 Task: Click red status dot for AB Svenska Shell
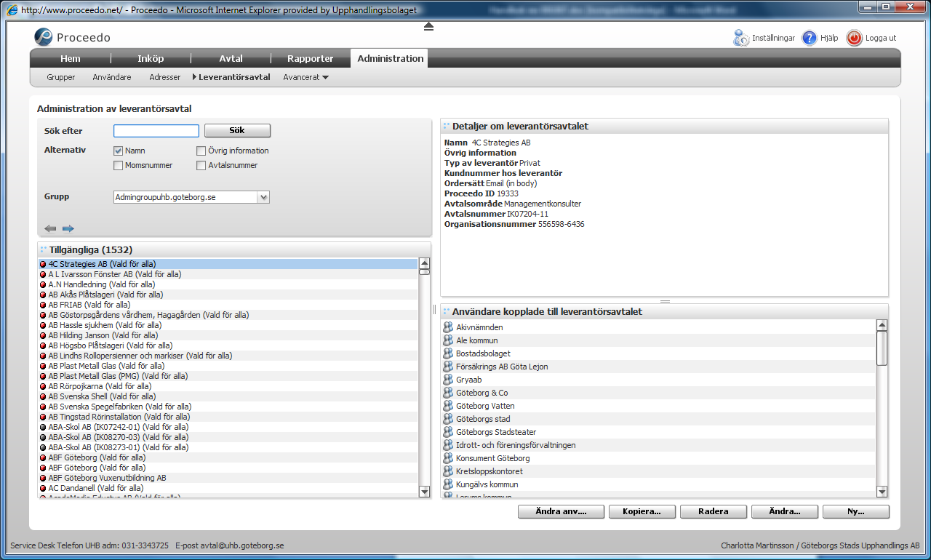(44, 396)
